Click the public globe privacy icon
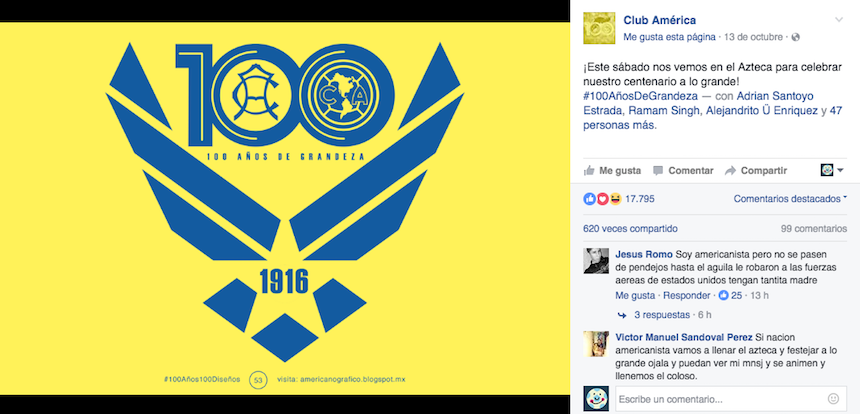Viewport: 860px width, 414px height. coord(796,37)
